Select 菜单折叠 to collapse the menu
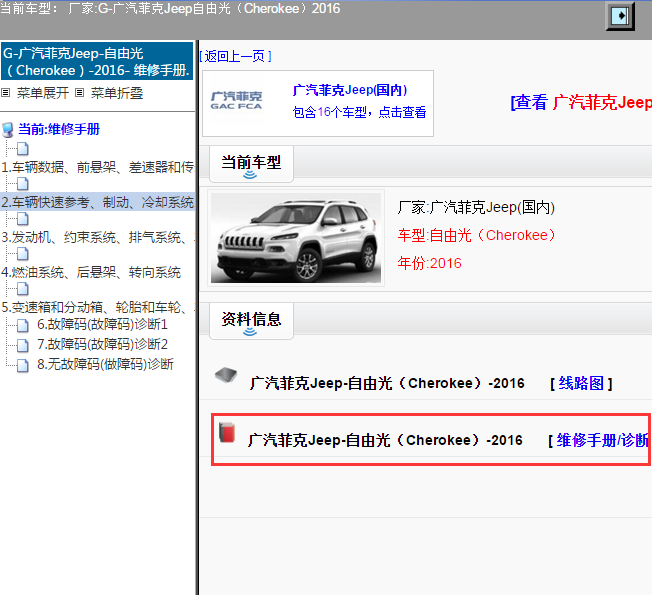 117,93
